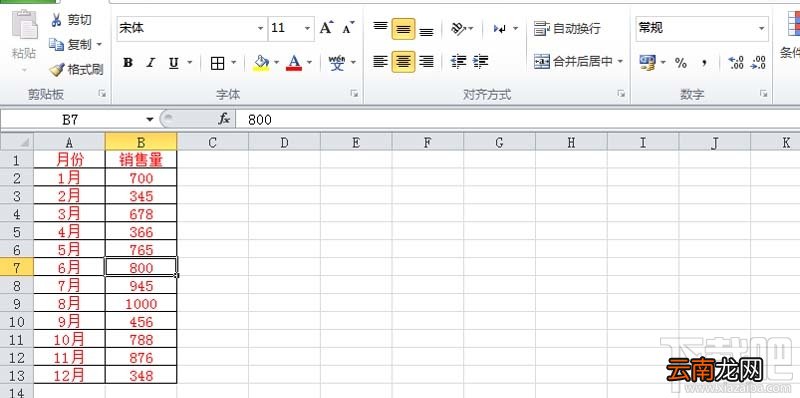Increase indent
The height and width of the screenshot is (398, 800).
[x=481, y=62]
